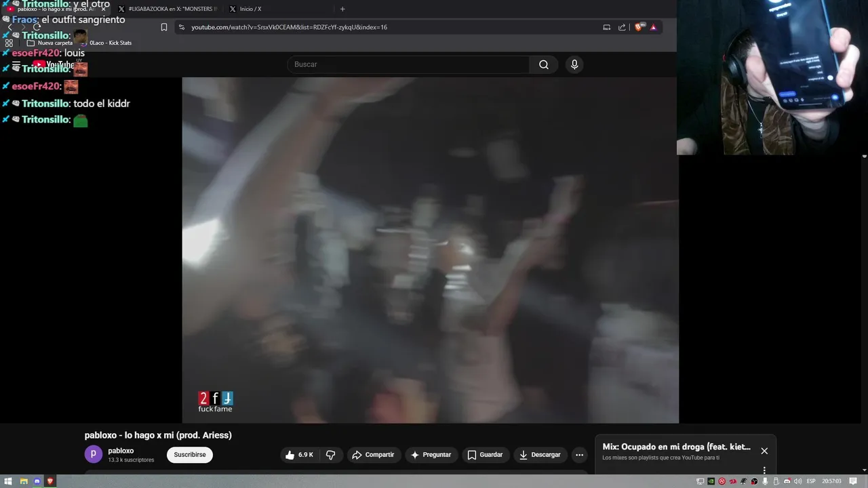The height and width of the screenshot is (488, 868).
Task: Switch to the pabloxo - lo hago x mi tab
Action: point(54,9)
